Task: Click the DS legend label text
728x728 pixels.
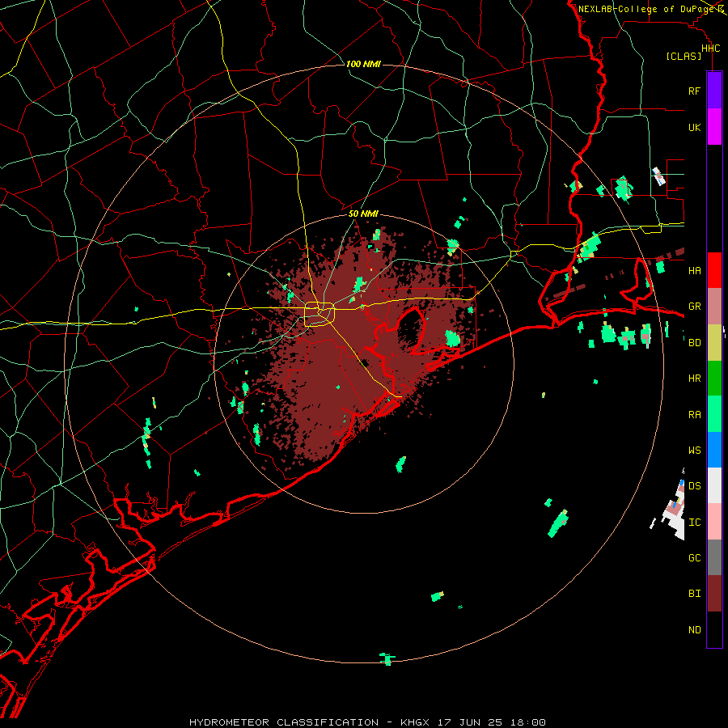Action: [x=694, y=485]
